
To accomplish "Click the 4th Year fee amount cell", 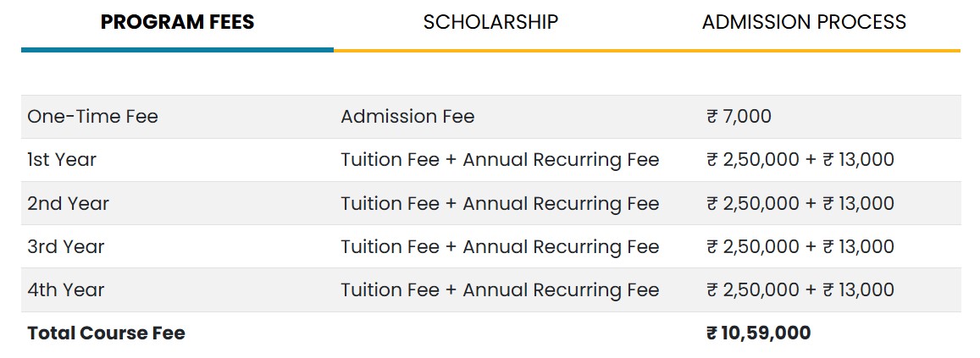I will (x=800, y=290).
